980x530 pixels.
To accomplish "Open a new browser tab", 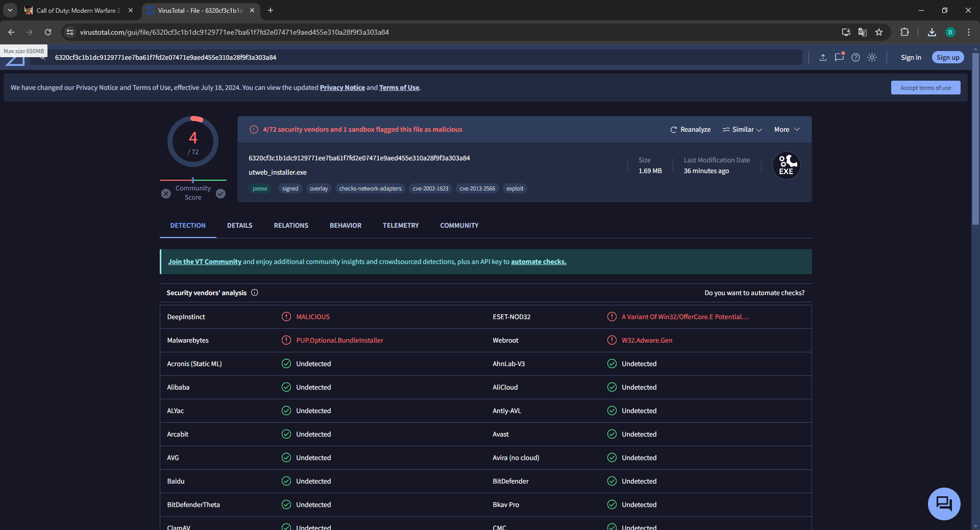I will pos(271,10).
